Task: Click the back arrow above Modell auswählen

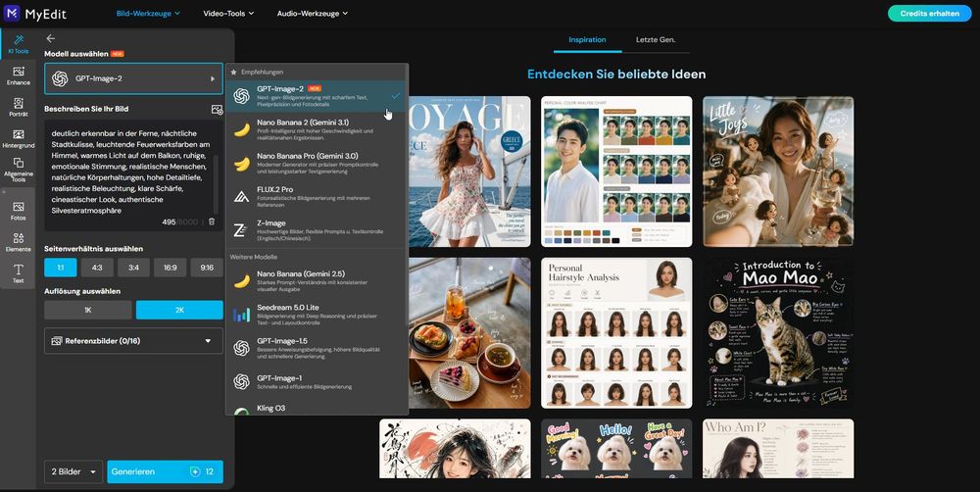Action: (51, 39)
